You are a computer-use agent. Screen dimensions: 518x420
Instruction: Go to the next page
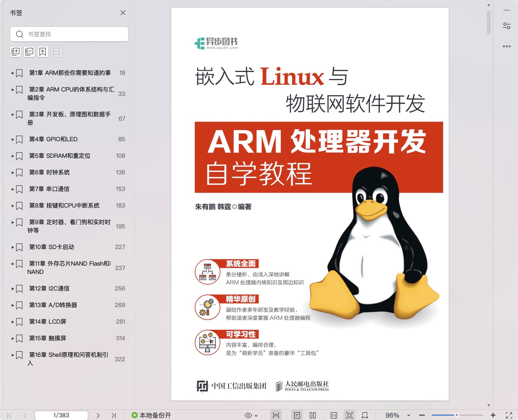[x=98, y=415]
